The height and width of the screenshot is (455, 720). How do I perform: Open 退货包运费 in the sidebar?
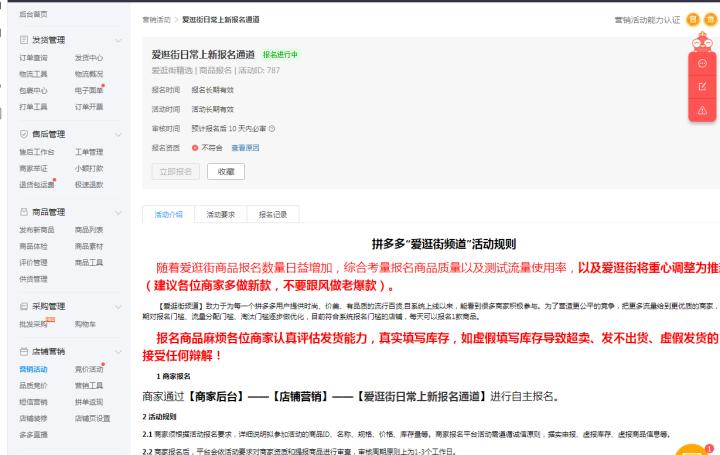pos(37,185)
